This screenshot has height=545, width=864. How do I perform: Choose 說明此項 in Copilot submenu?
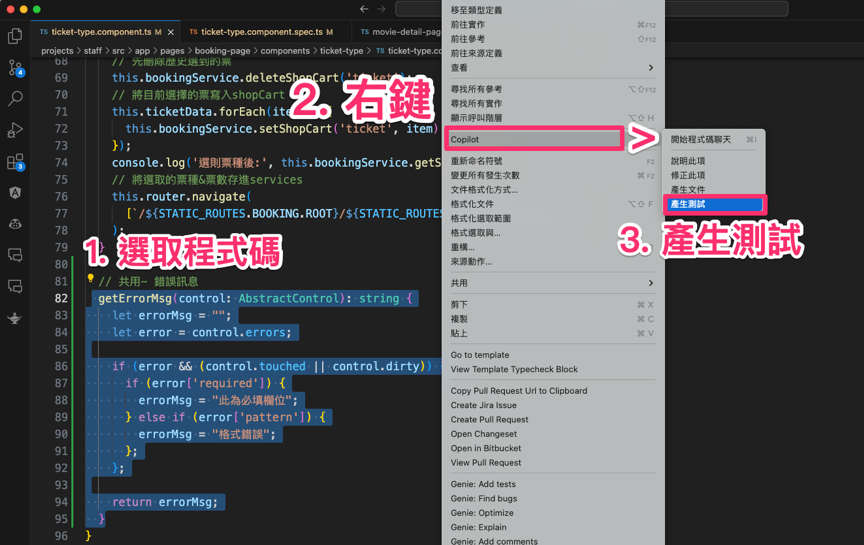coord(714,161)
